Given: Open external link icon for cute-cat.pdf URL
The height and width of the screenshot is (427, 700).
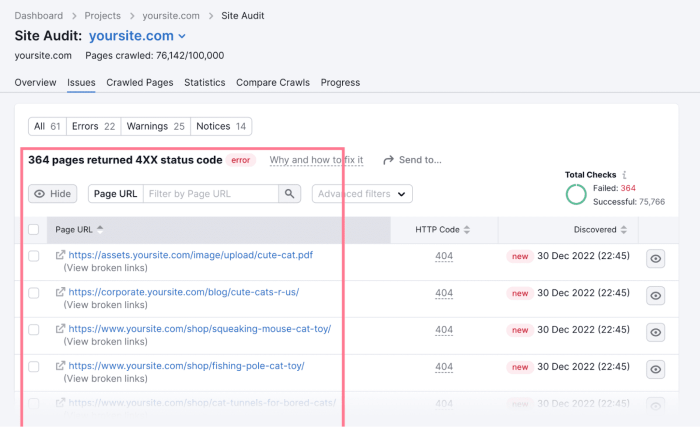Looking at the screenshot, I should (x=61, y=255).
